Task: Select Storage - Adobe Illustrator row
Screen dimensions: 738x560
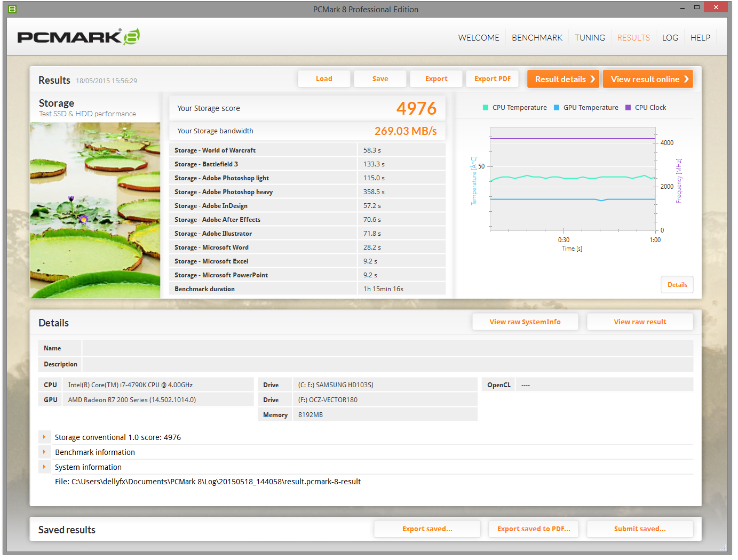Action: coord(307,234)
